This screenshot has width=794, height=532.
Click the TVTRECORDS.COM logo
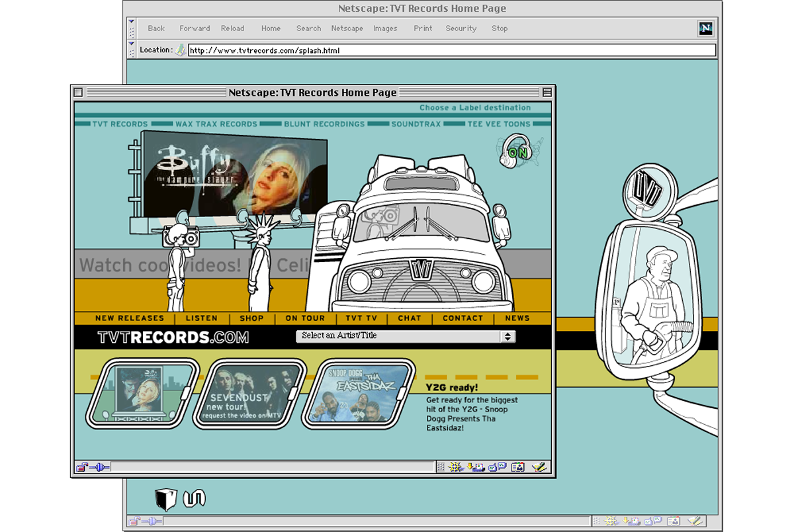click(173, 337)
